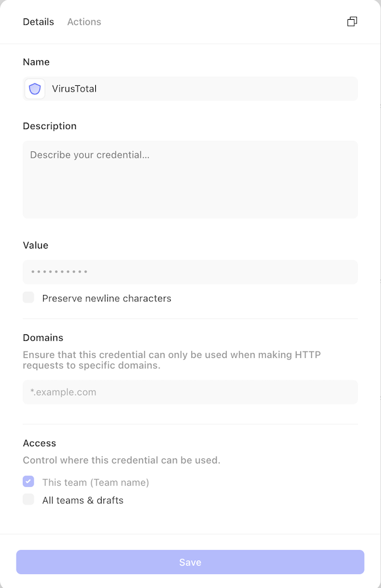Click the *.example.com domains input
The height and width of the screenshot is (588, 381).
point(190,392)
